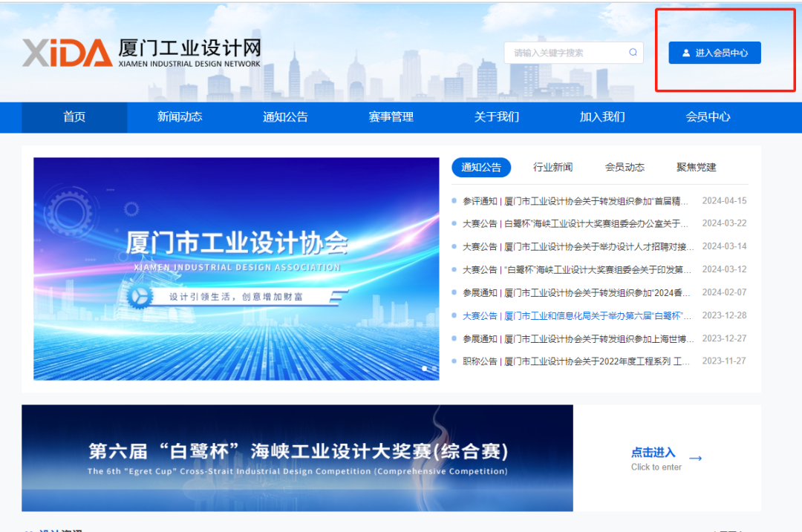Image resolution: width=802 pixels, height=532 pixels.
Task: Click the 厦门市工业设计协会 carousel banner
Action: point(236,269)
